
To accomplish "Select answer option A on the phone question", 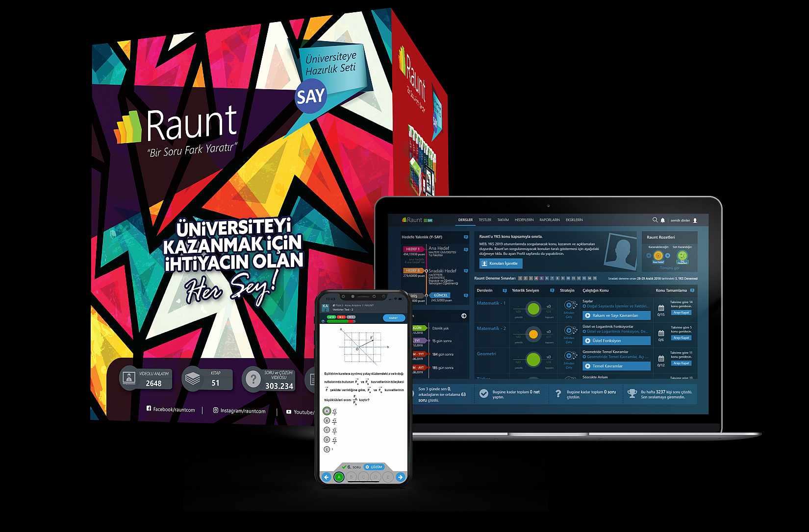I will (327, 411).
